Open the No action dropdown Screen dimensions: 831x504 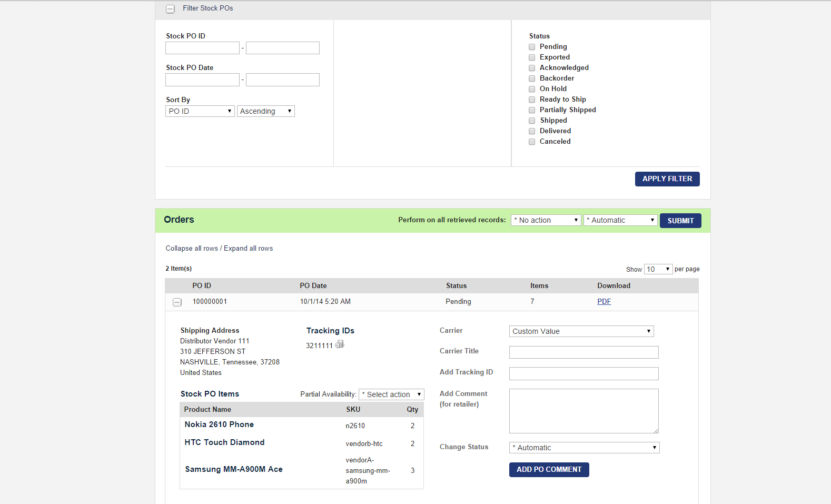coord(546,220)
